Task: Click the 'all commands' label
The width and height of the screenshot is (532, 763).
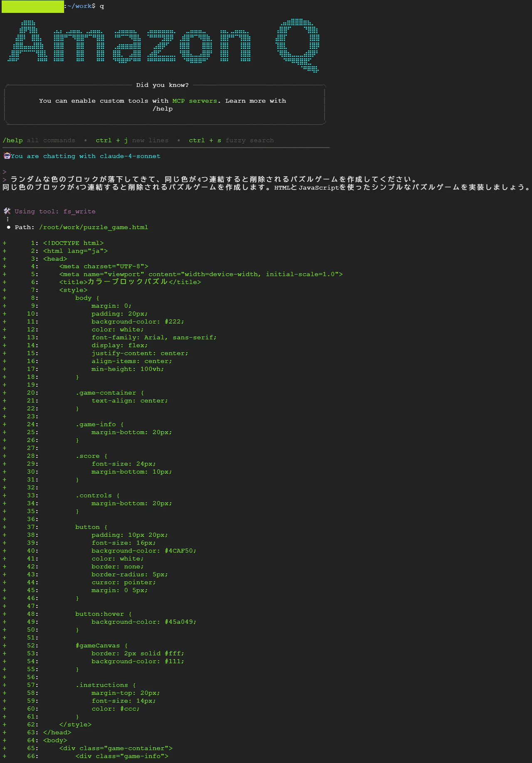Action: (x=51, y=140)
